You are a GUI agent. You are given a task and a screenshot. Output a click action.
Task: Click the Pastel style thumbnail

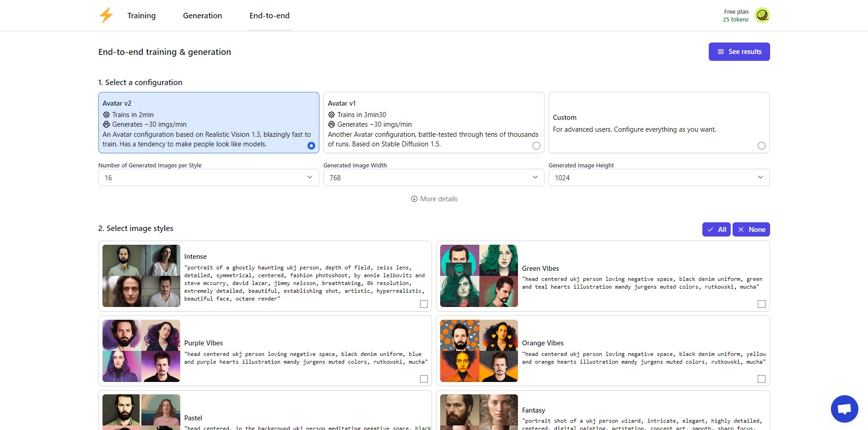click(x=141, y=412)
